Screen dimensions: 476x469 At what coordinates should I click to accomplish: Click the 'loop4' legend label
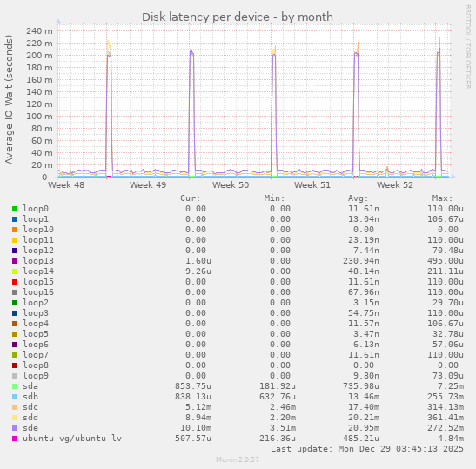[x=36, y=324]
